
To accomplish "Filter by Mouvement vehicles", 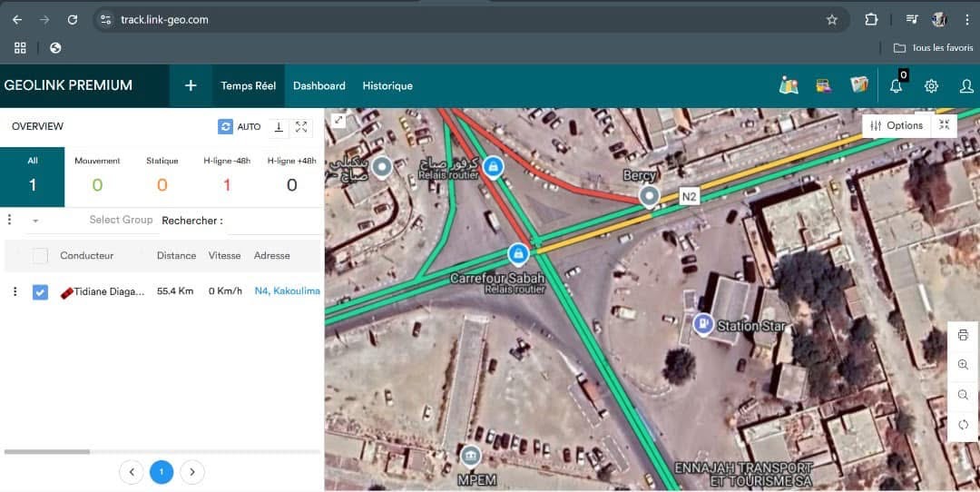I will [97, 177].
